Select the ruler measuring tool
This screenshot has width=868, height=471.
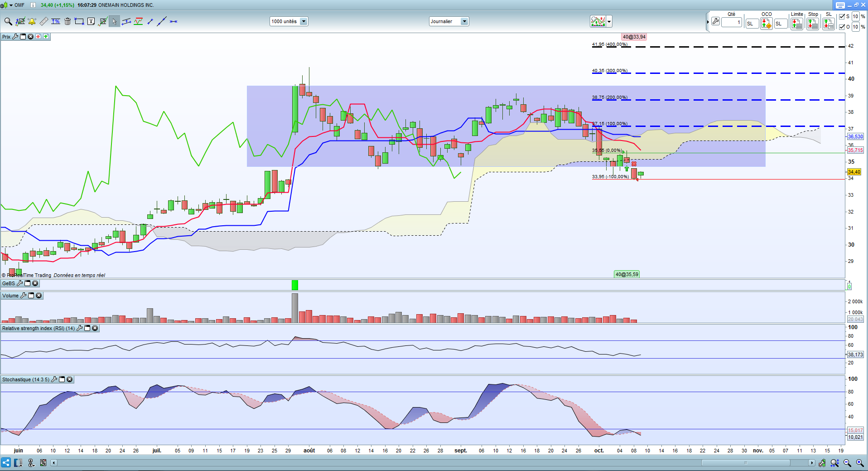tap(44, 21)
